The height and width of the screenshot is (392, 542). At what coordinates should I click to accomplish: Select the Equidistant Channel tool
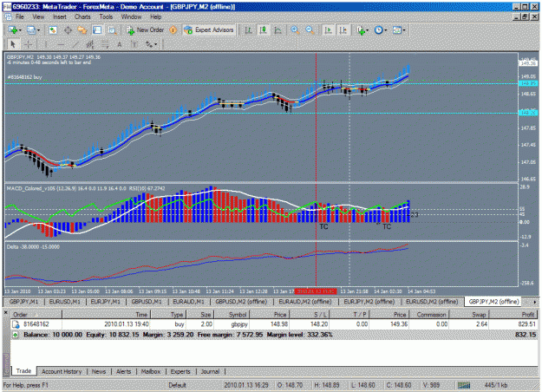pyautogui.click(x=90, y=44)
